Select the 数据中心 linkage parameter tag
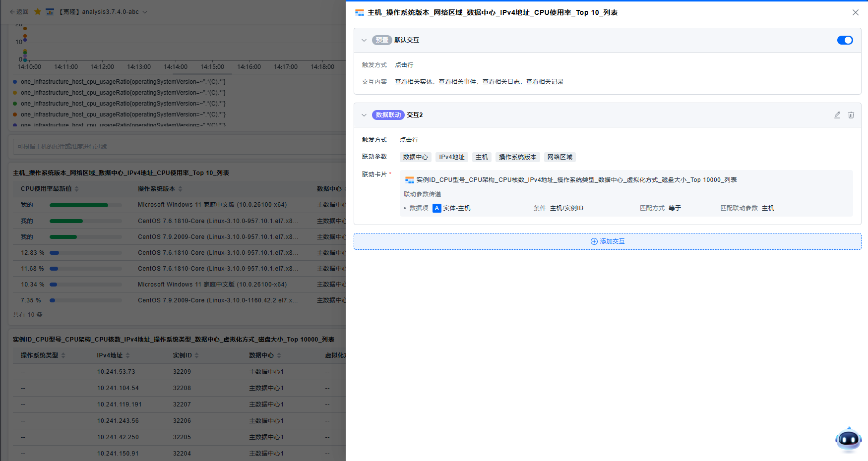Viewport: 868px width, 461px height. [415, 157]
